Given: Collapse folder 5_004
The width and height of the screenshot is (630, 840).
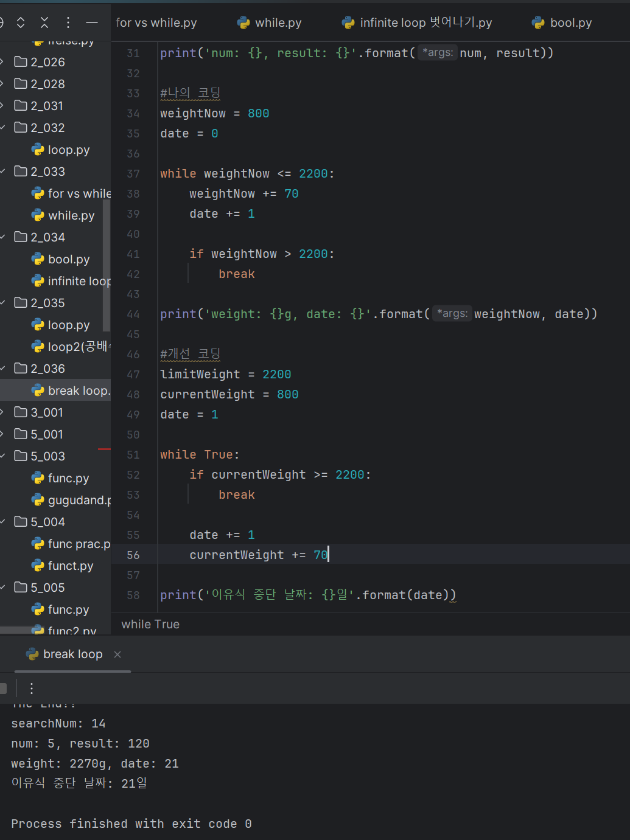Looking at the screenshot, I should point(2,522).
